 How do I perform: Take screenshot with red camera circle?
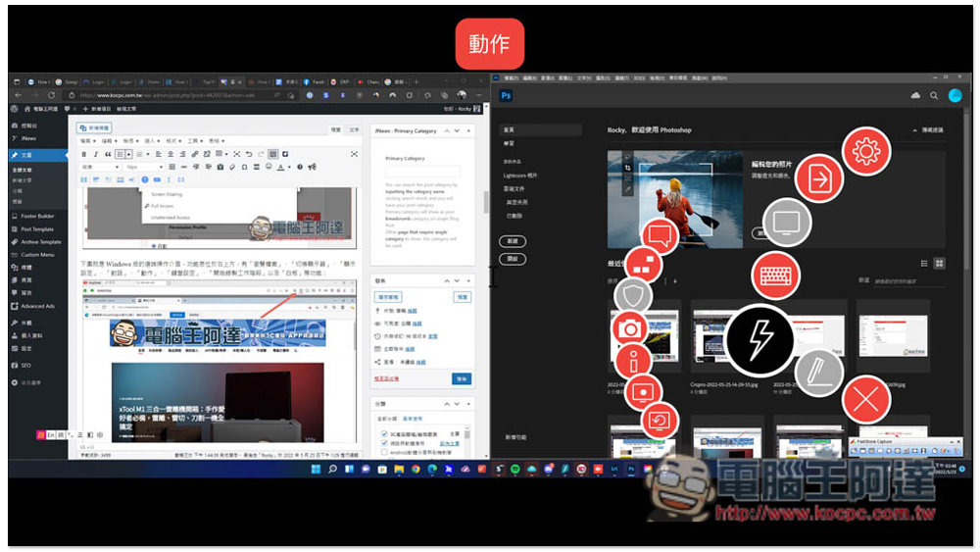click(629, 328)
